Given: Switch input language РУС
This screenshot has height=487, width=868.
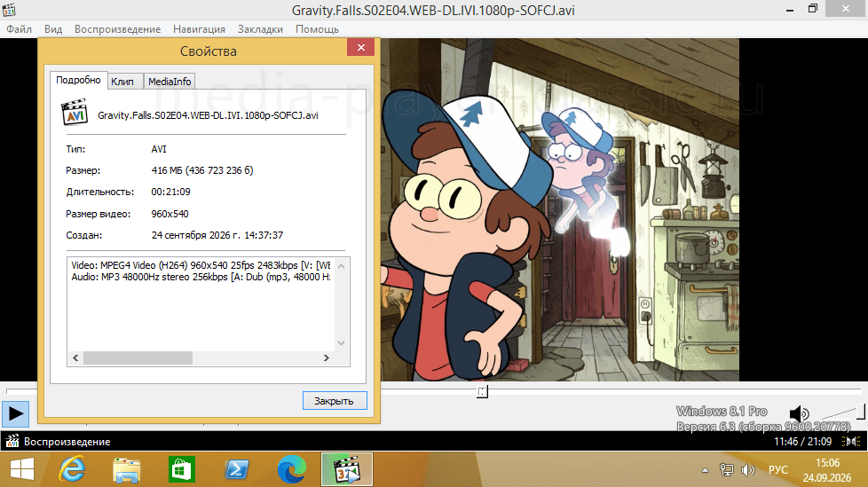Looking at the screenshot, I should tap(777, 470).
